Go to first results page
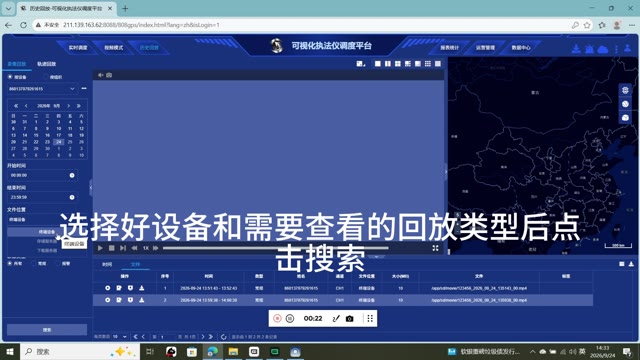The height and width of the screenshot is (360, 640). pos(136,337)
